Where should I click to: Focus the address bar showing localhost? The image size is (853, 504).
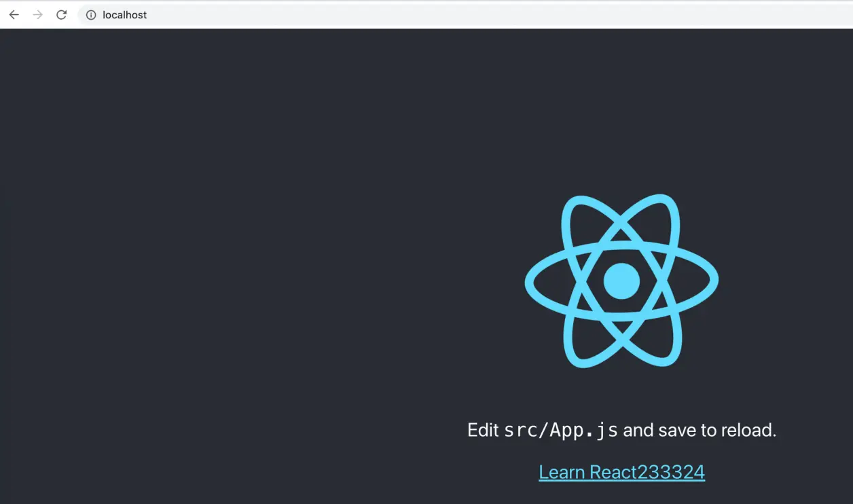(x=465, y=15)
